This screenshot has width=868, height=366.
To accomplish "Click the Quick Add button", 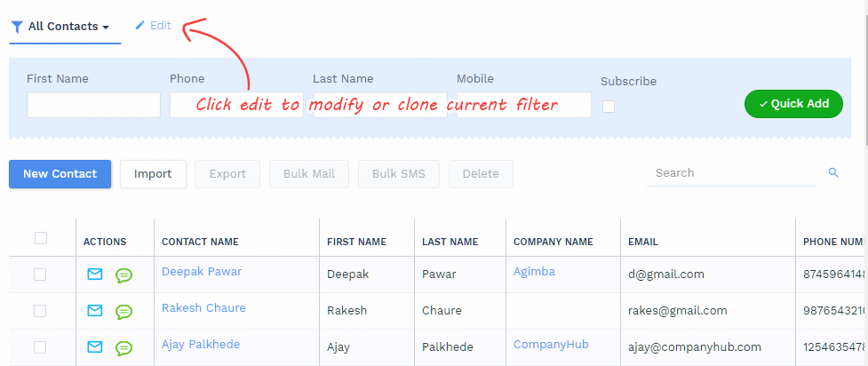I will point(793,104).
